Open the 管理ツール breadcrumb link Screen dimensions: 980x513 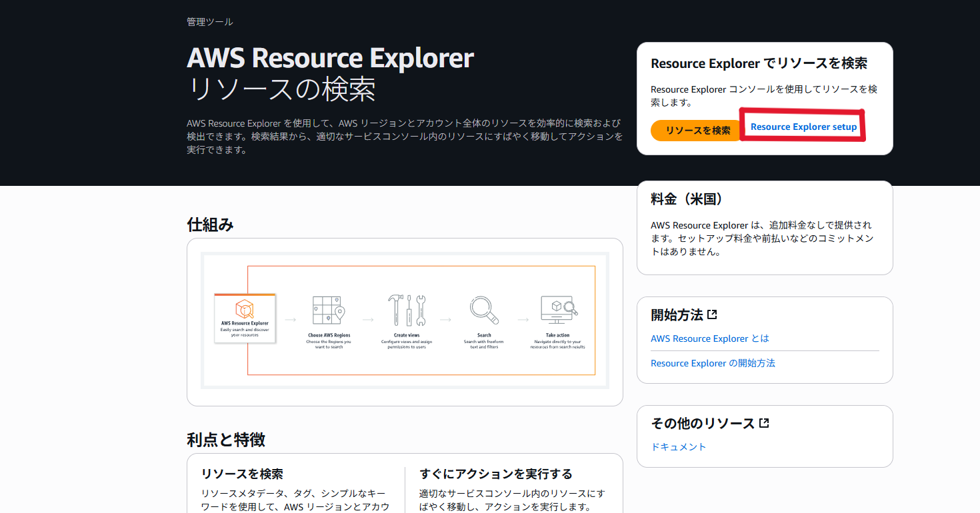coord(210,21)
